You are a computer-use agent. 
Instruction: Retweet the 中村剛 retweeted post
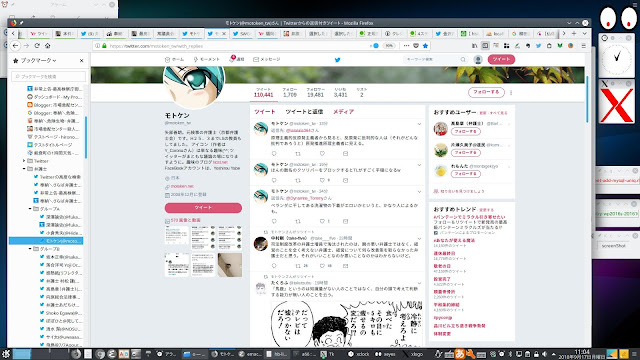click(298, 266)
